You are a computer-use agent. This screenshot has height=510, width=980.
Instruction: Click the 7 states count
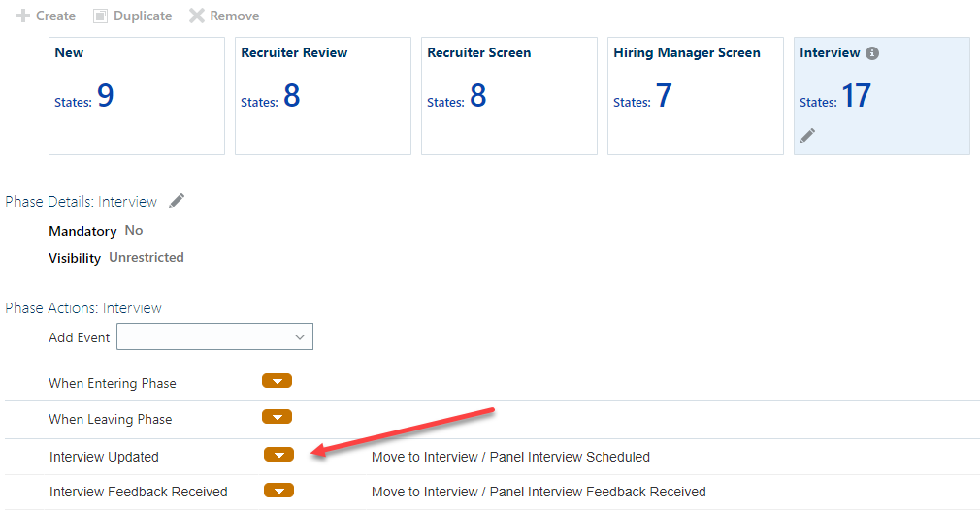pyautogui.click(x=664, y=96)
